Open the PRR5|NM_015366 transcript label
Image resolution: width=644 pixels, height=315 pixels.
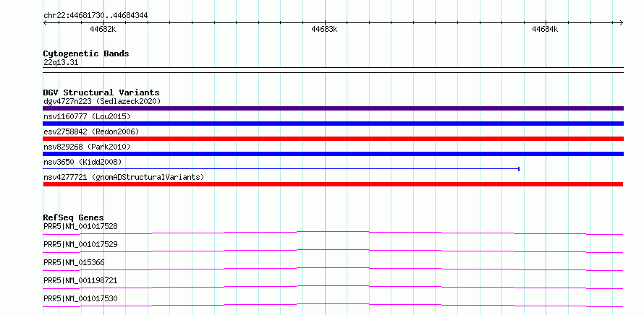74,262
